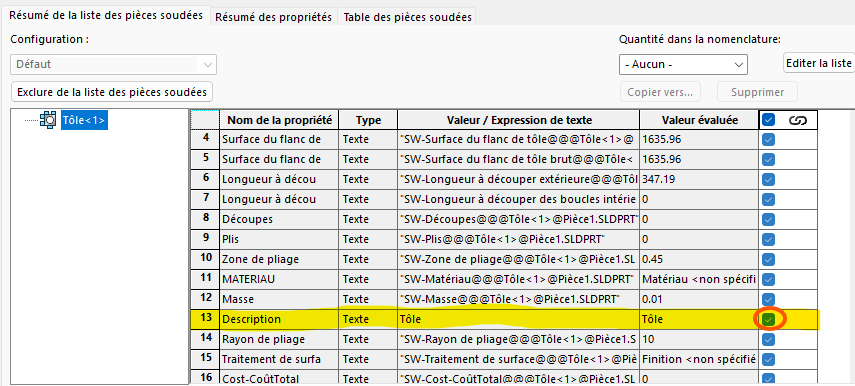
Task: Open the Configuration dropdown showing Défaut
Action: (x=113, y=64)
